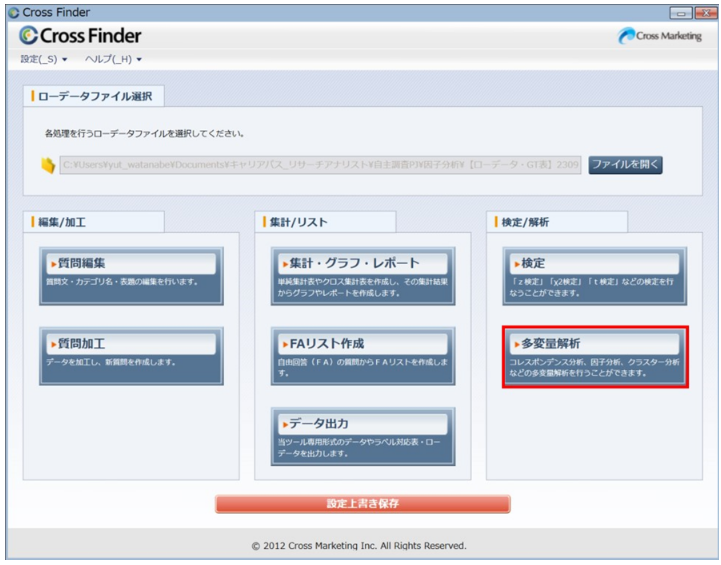This screenshot has height=565, width=721.
Task: Launch the 質問加工 data processing function
Action: (x=128, y=344)
